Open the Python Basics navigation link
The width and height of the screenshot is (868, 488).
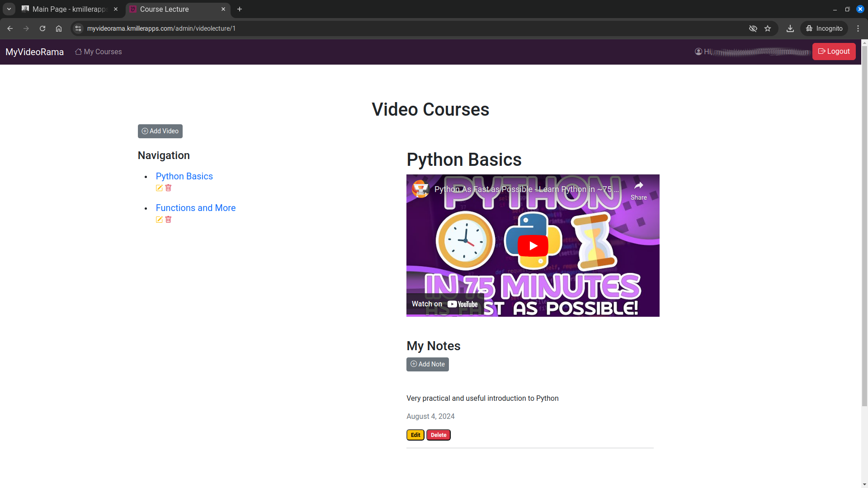click(184, 176)
